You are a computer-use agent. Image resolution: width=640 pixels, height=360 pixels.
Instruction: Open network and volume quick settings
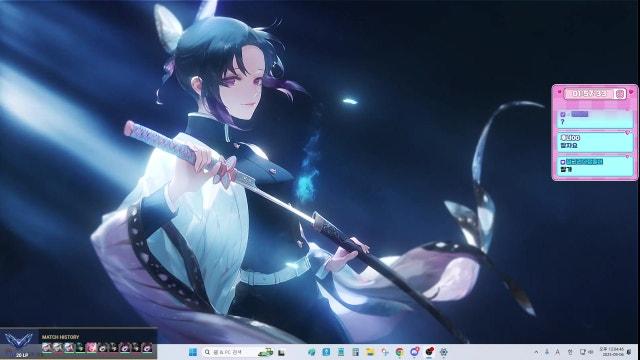point(587,352)
